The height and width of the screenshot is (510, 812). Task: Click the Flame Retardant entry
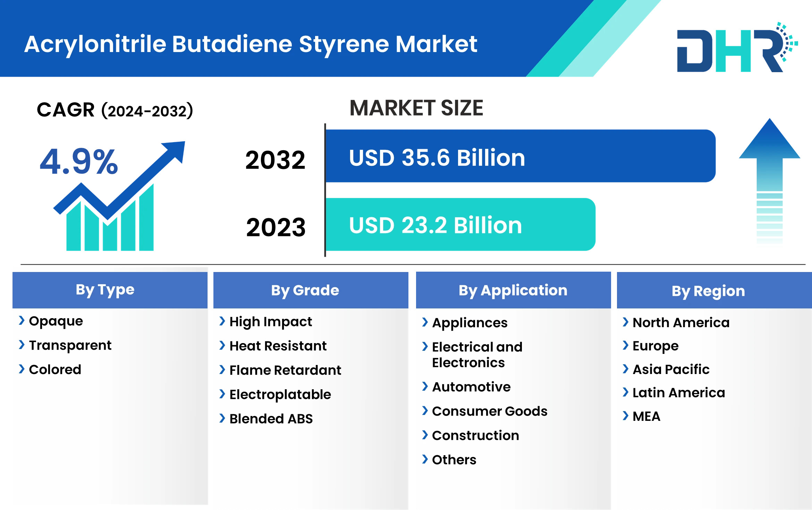285,370
